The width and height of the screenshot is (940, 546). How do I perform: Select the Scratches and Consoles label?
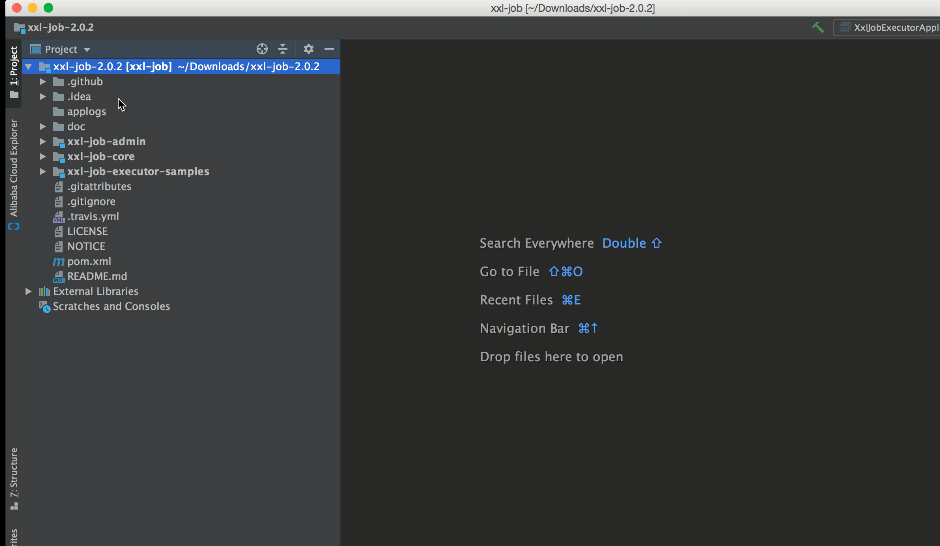click(112, 306)
